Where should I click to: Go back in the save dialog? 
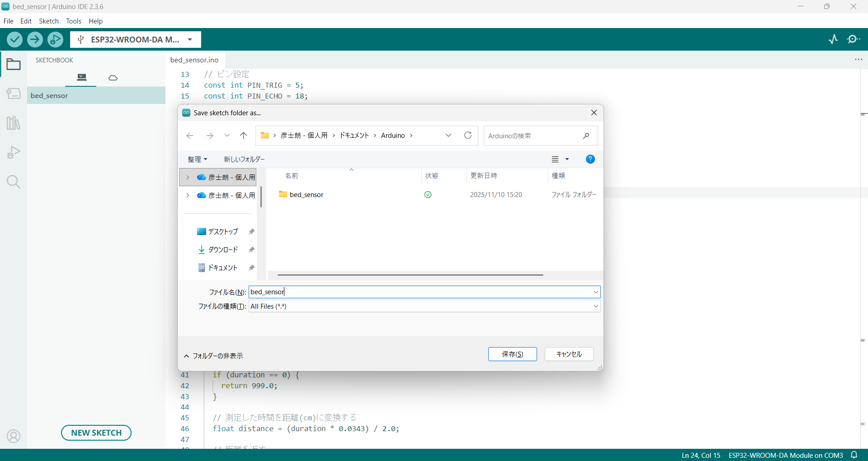pyautogui.click(x=190, y=136)
